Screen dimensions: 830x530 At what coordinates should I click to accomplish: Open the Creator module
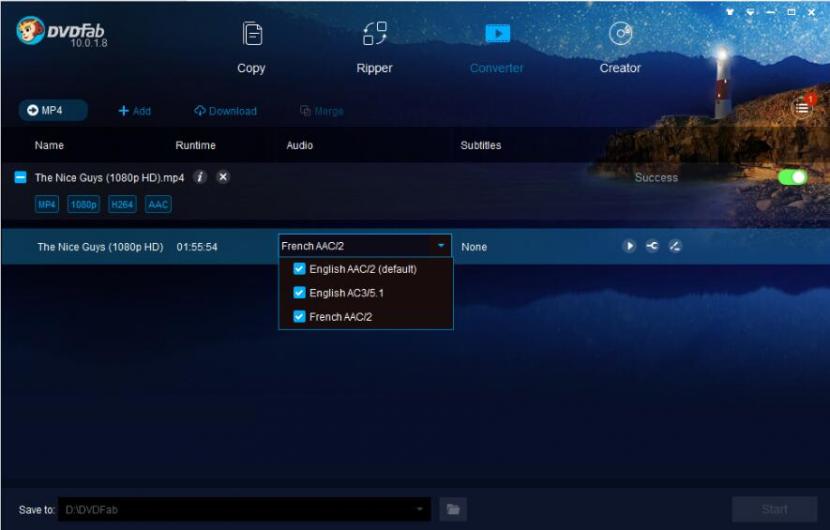click(x=620, y=48)
